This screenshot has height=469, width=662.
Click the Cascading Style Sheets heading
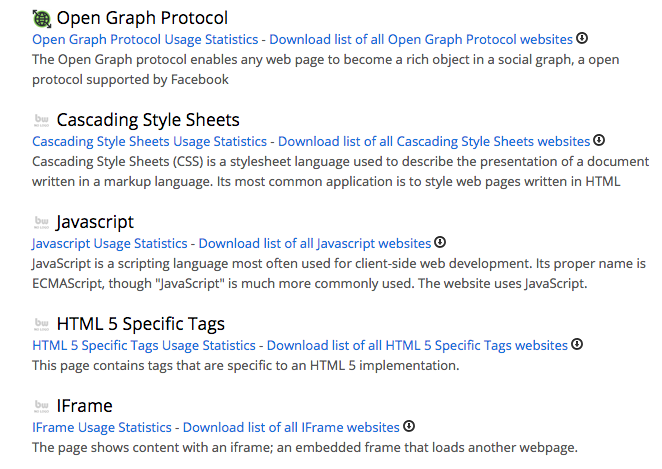(x=148, y=120)
